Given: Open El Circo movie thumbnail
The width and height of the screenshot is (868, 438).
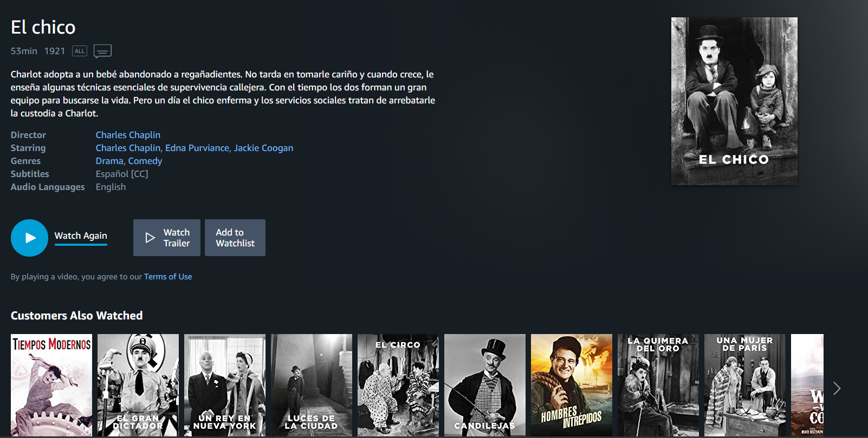Looking at the screenshot, I should (398, 385).
